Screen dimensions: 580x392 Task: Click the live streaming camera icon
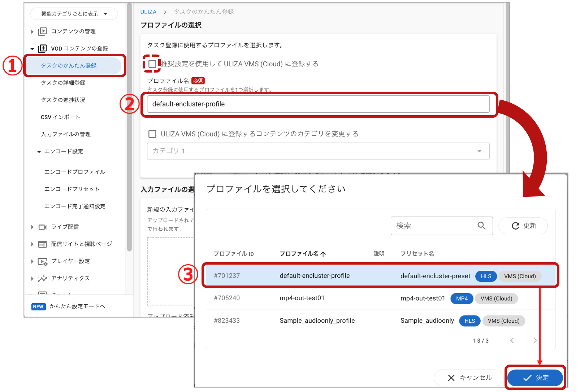pos(43,227)
